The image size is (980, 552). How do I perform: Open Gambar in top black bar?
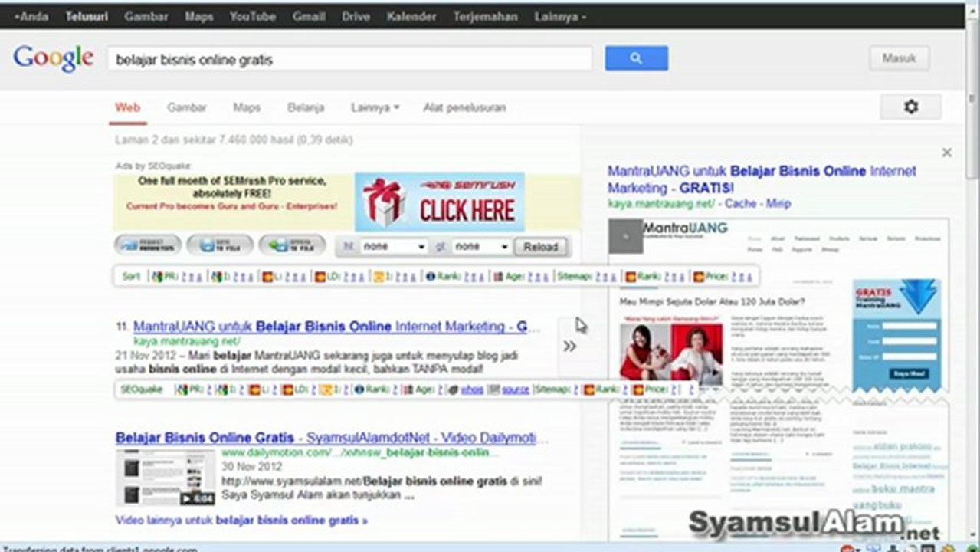click(146, 16)
